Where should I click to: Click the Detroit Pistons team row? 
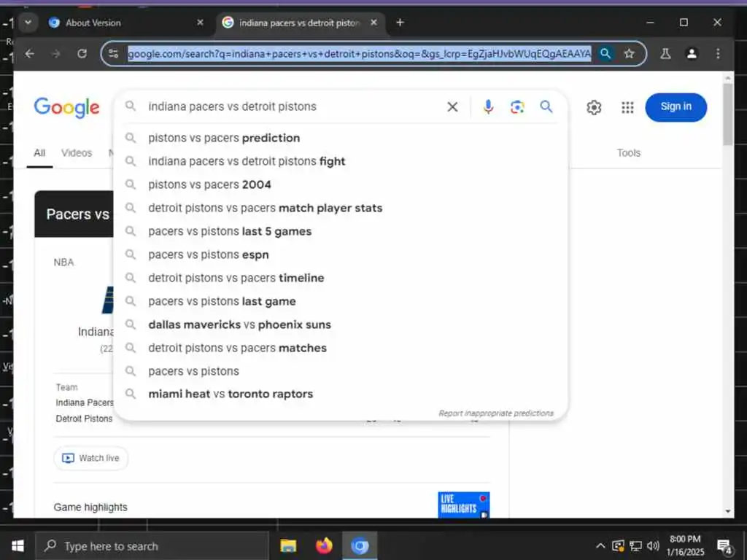click(84, 419)
